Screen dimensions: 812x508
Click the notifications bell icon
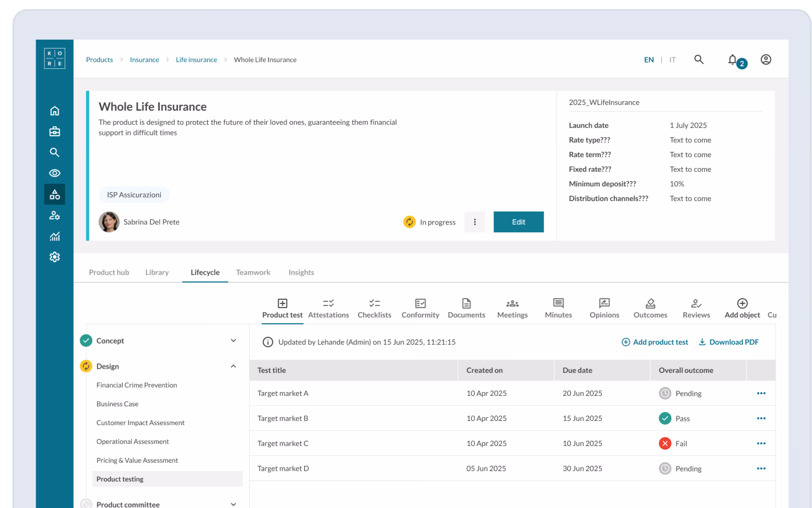click(x=732, y=60)
